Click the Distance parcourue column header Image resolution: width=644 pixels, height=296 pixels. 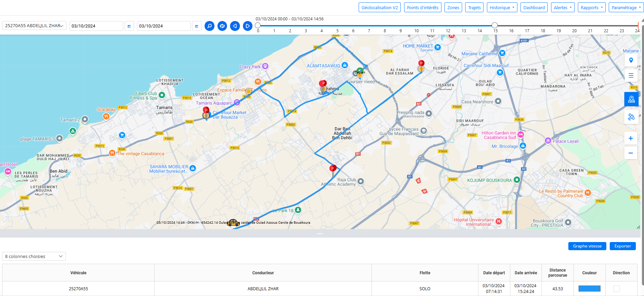(558, 273)
